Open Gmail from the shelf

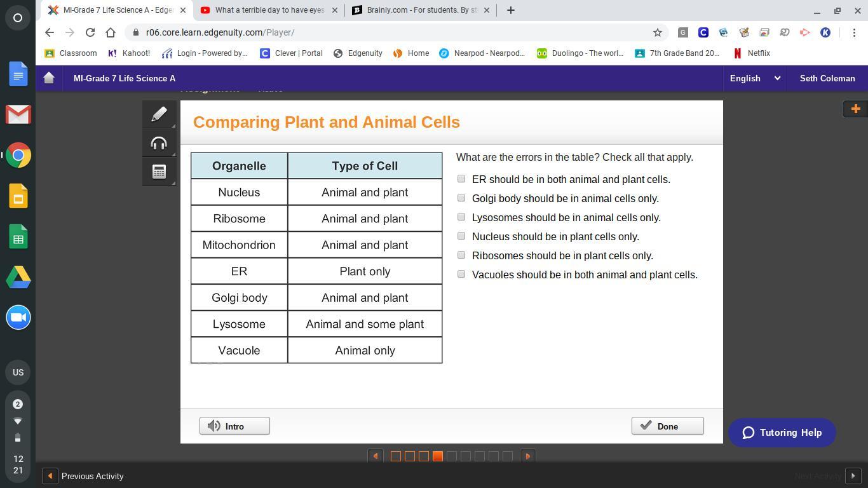click(18, 115)
